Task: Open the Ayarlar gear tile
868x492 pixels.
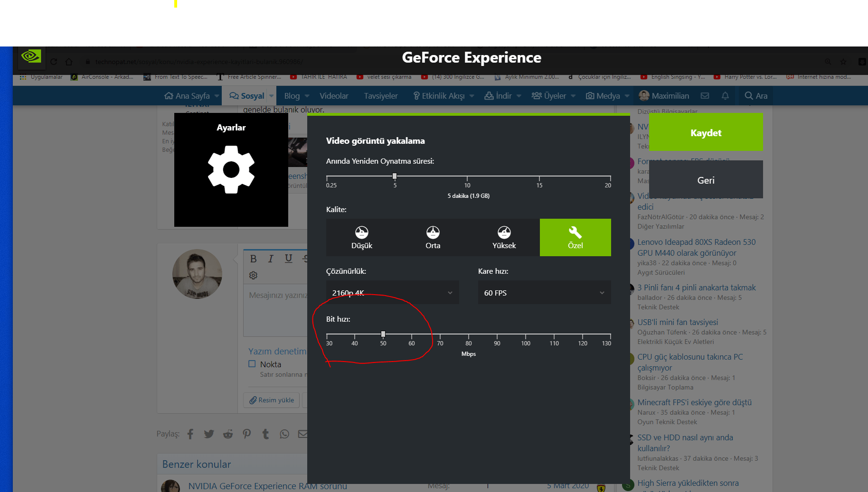Action: pos(231,170)
